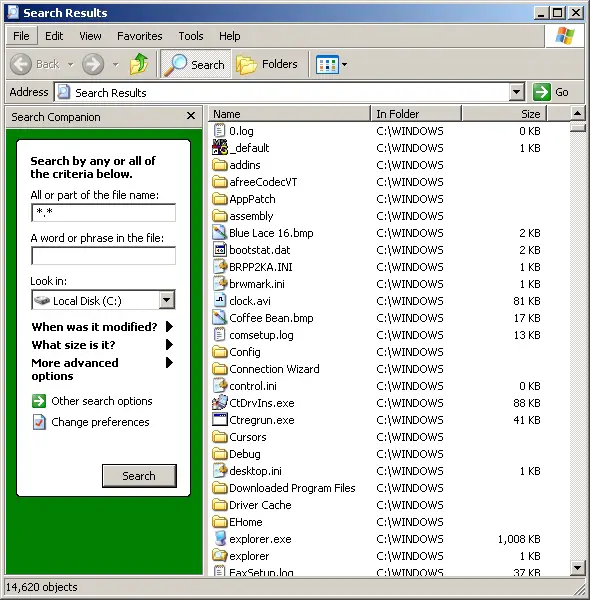Click the 1,008 KB size value
This screenshot has height=600, width=590.
pos(519,539)
